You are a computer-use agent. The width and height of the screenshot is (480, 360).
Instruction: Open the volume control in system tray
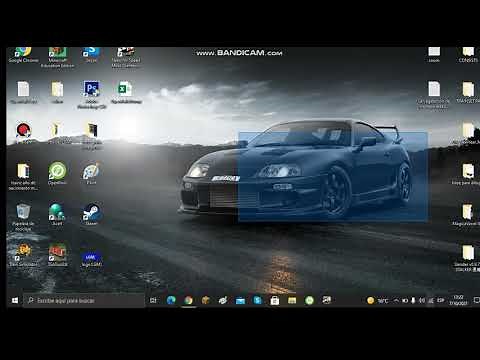[422, 300]
